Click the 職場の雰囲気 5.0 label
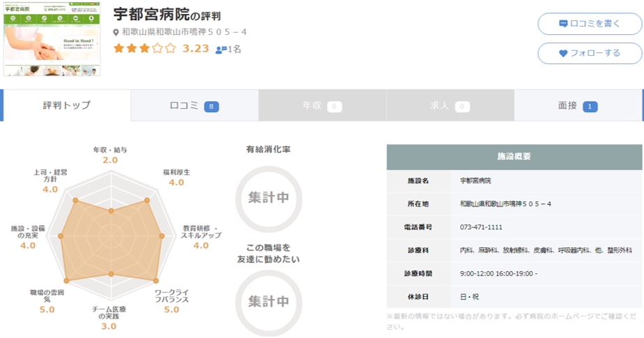This screenshot has width=644, height=338. pyautogui.click(x=47, y=302)
